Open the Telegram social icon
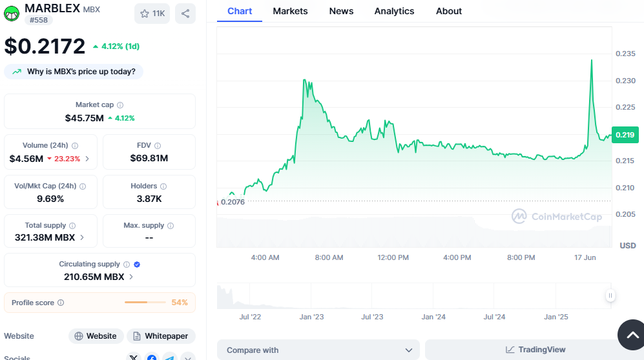This screenshot has height=360, width=644. pos(170,357)
